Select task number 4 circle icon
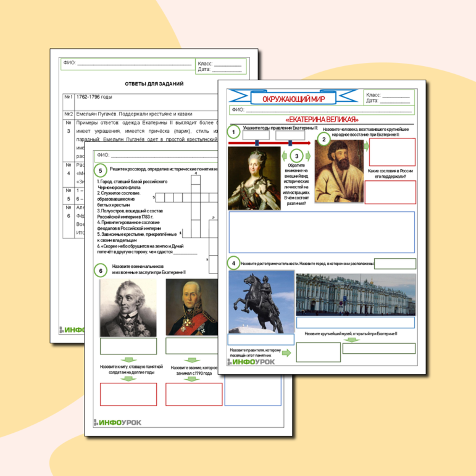 click(234, 263)
